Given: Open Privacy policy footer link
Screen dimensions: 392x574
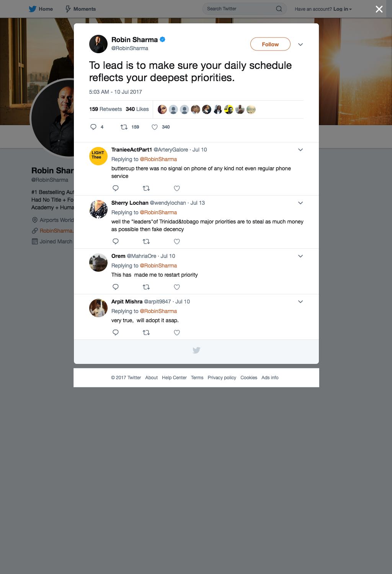Looking at the screenshot, I should [x=222, y=378].
